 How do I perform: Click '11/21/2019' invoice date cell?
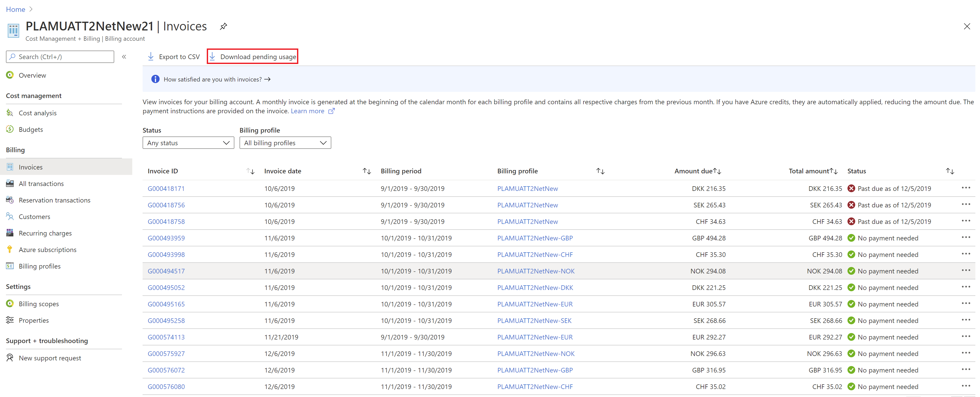281,337
